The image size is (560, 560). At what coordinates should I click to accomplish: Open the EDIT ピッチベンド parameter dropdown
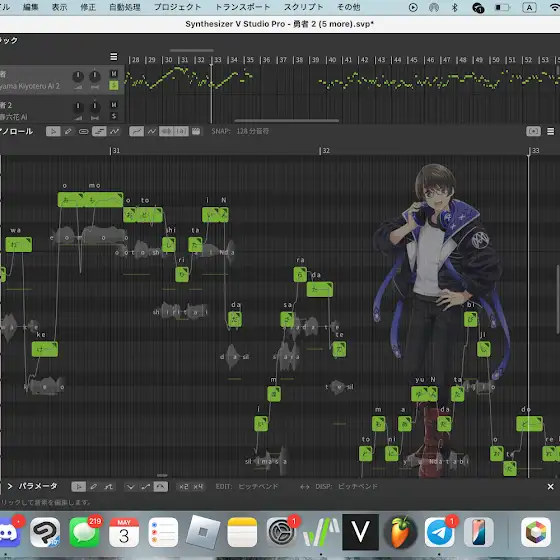[x=258, y=486]
